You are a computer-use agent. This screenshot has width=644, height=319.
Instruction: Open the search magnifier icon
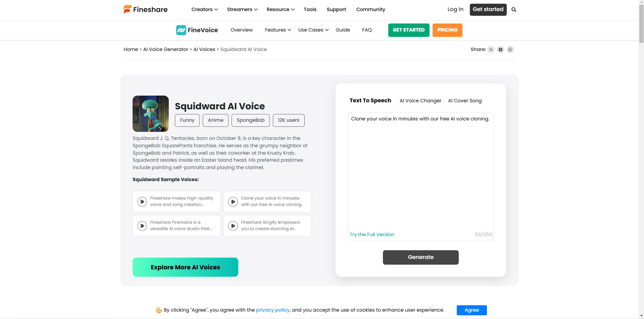click(x=514, y=10)
